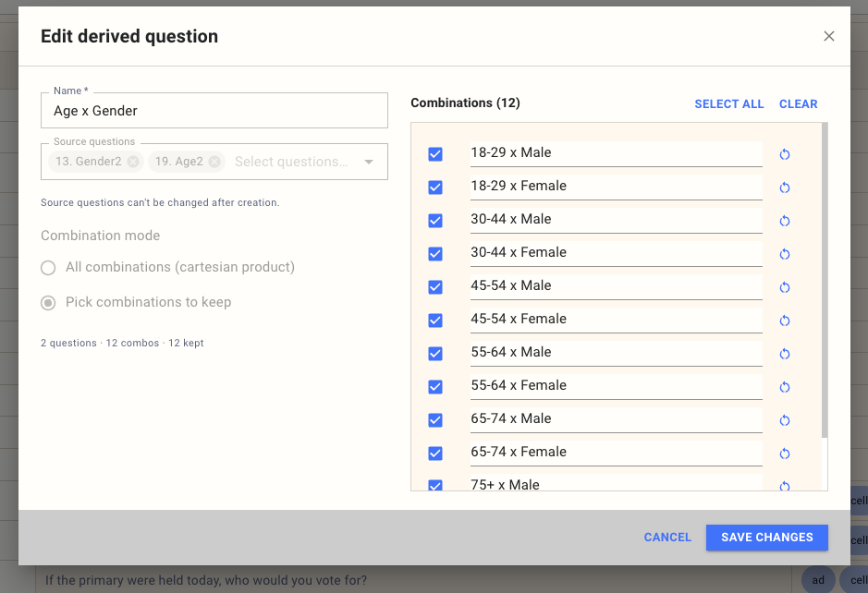The image size is (868, 593).
Task: Click the ad tag in background page
Action: click(818, 580)
